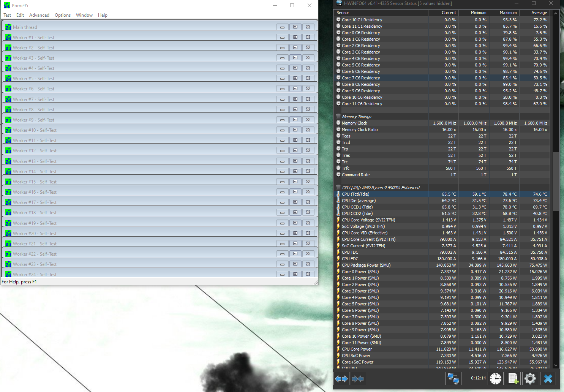Open the Edit menu in Prime95
564x392 pixels.
[x=20, y=15]
